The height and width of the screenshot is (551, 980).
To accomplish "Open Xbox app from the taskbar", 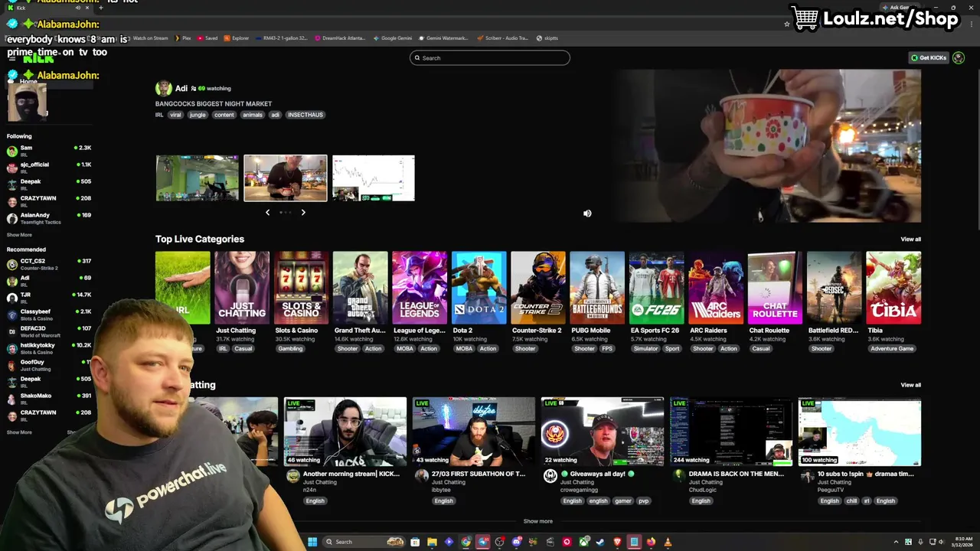I will 583,542.
